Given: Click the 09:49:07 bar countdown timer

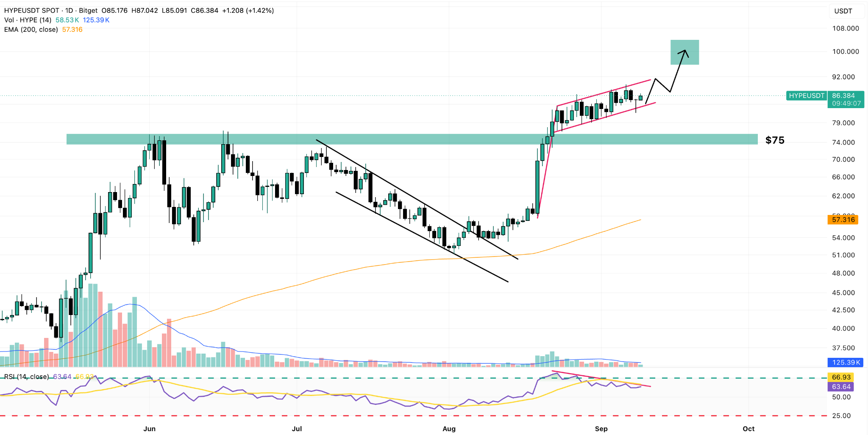Looking at the screenshot, I should click(846, 103).
